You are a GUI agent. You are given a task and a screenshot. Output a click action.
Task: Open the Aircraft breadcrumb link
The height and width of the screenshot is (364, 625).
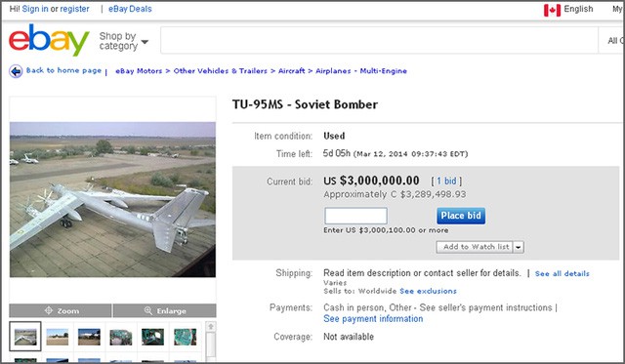291,71
